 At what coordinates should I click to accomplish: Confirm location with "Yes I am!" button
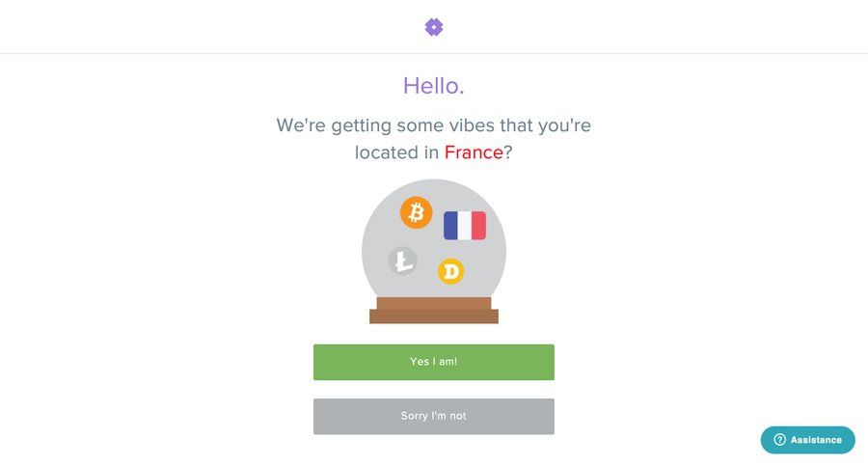tap(434, 362)
